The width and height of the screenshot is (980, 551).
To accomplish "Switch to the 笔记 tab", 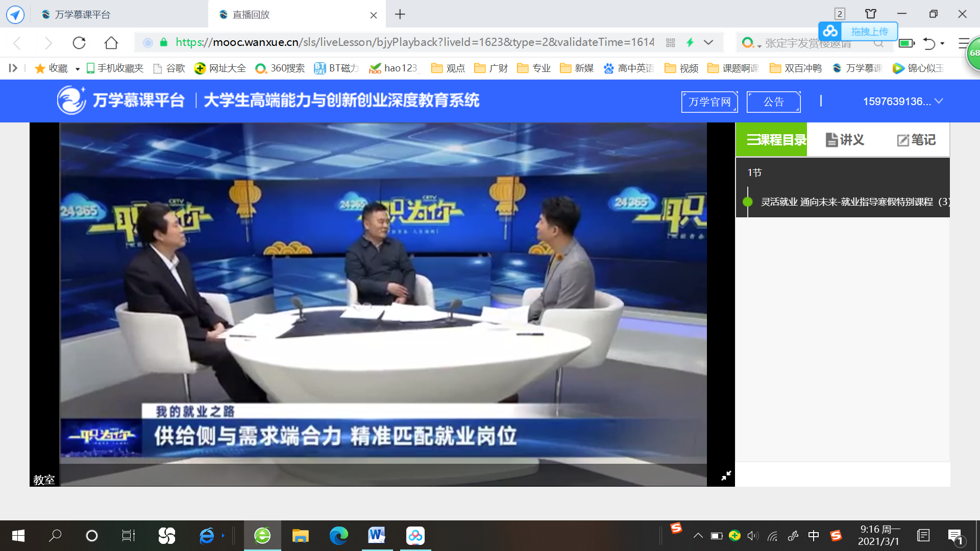I will tap(916, 140).
